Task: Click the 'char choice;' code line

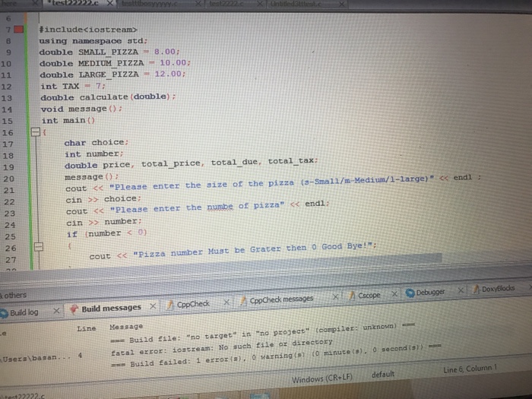Action: tap(97, 143)
